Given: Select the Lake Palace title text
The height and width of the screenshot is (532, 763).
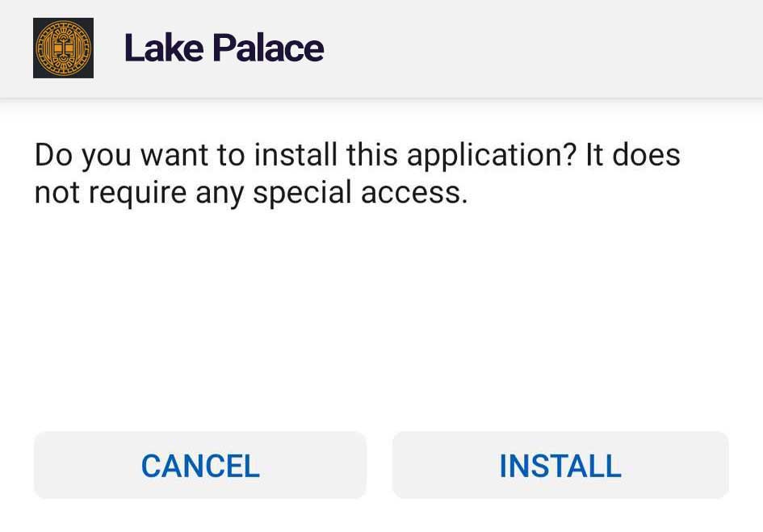Looking at the screenshot, I should point(224,48).
